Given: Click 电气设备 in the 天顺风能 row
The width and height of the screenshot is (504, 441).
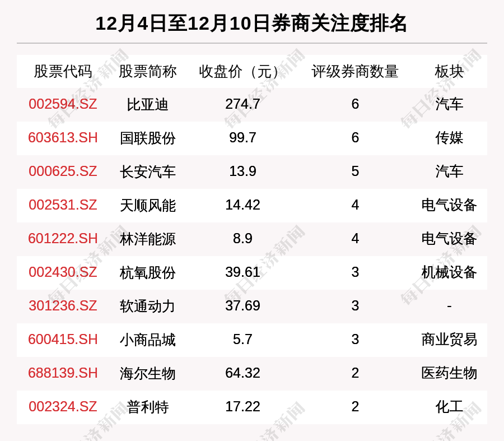Looking at the screenshot, I should coord(449,205).
